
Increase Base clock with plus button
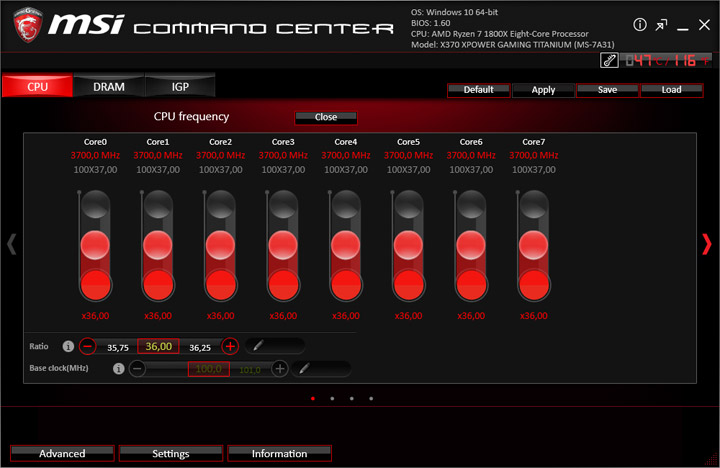(x=280, y=368)
